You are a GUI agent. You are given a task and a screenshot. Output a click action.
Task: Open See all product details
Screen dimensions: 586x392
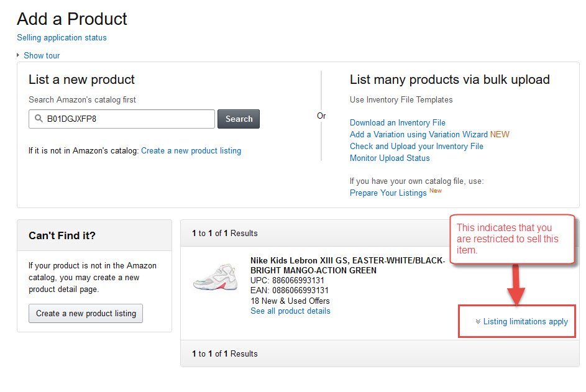pos(290,311)
